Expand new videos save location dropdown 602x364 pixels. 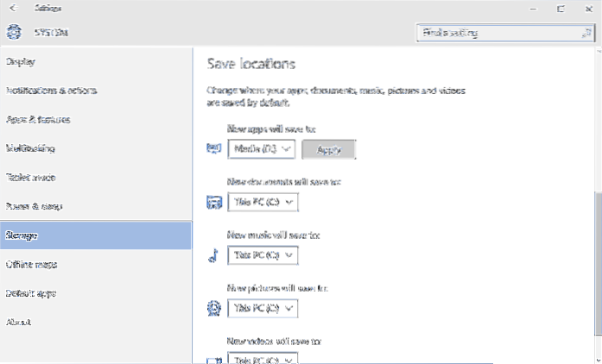point(263,358)
